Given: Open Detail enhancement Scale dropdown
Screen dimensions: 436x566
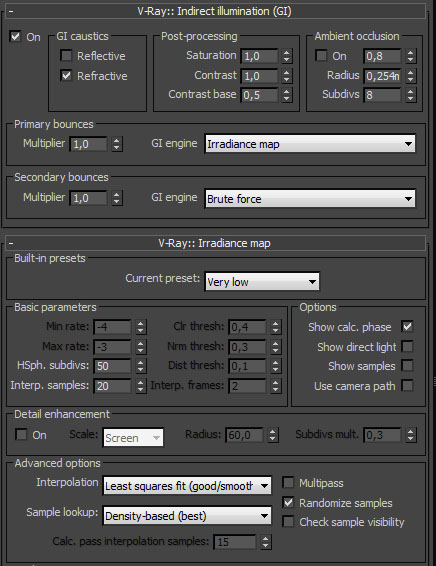Looking at the screenshot, I should click(133, 438).
